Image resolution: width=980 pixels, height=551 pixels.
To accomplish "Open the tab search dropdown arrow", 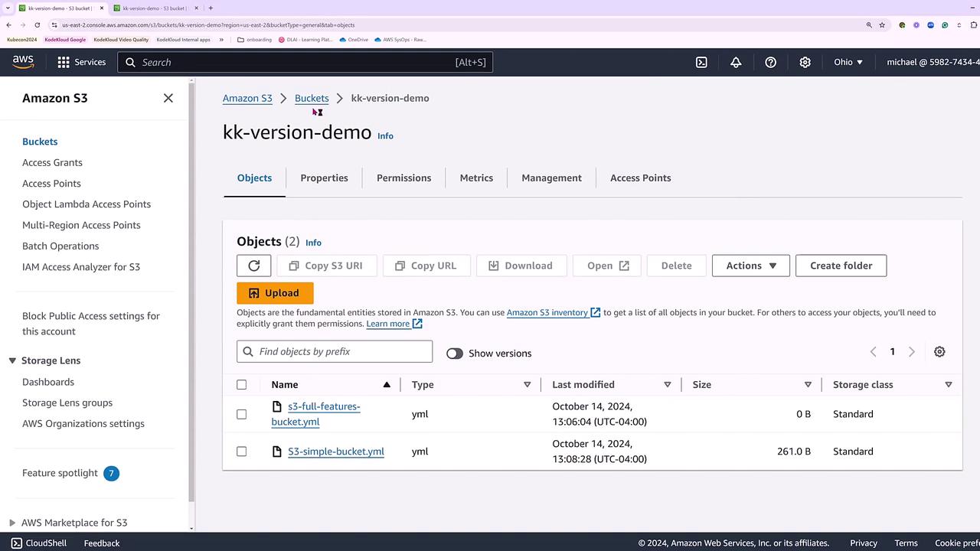I will (x=8, y=8).
